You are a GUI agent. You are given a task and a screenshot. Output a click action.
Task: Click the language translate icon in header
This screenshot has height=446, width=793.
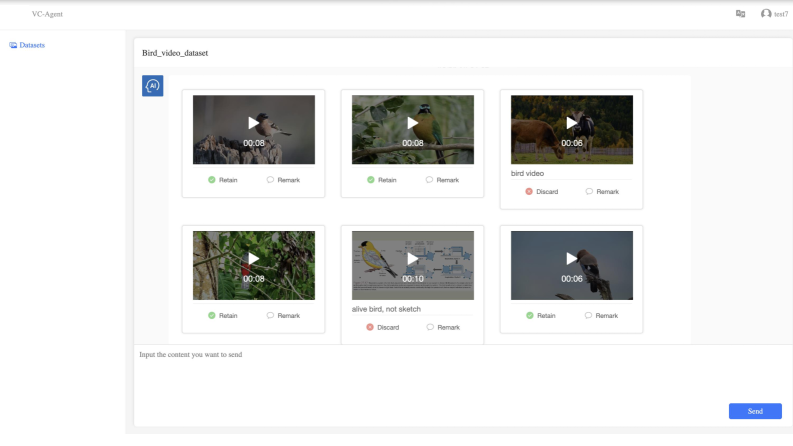[x=740, y=14]
